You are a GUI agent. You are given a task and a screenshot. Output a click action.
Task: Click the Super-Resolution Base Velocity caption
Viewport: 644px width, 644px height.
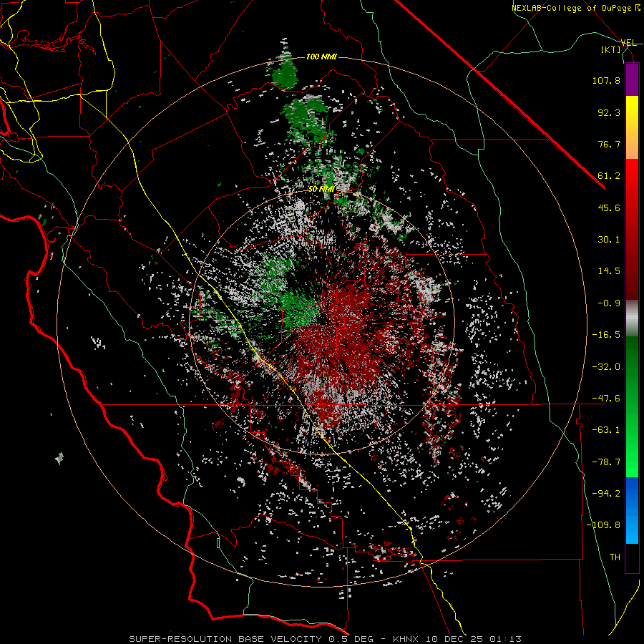point(326,639)
